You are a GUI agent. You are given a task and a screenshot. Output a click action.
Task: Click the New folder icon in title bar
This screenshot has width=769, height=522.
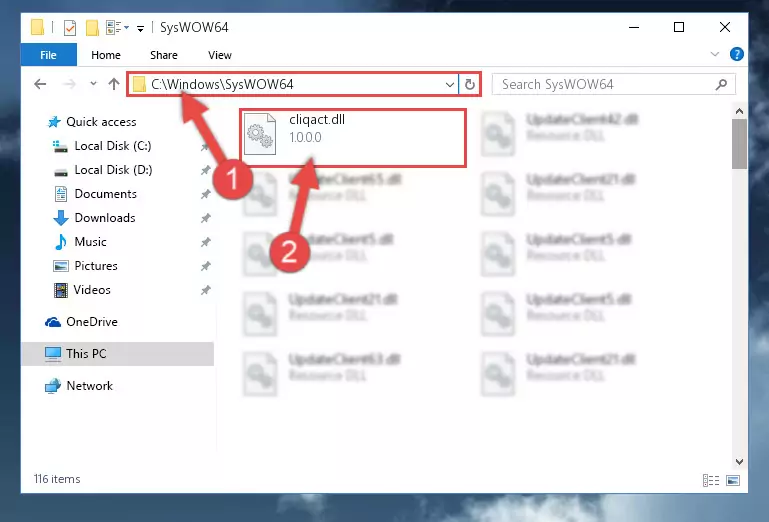(92, 27)
